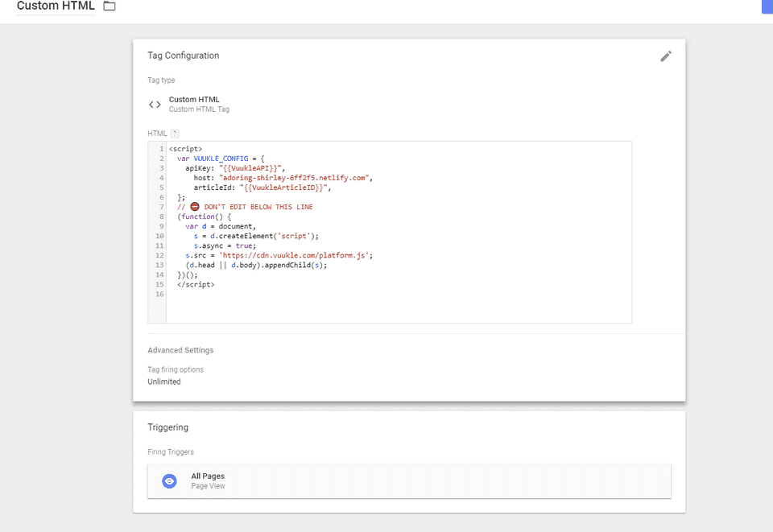The image size is (773, 532).
Task: Expand the Advanced Settings section
Action: click(x=180, y=349)
